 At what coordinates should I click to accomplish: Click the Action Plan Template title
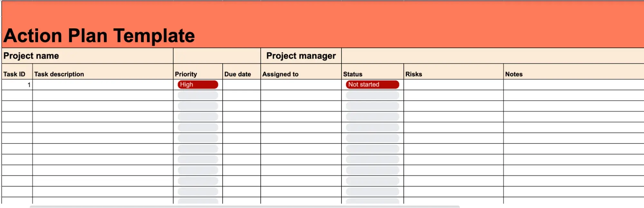point(99,35)
